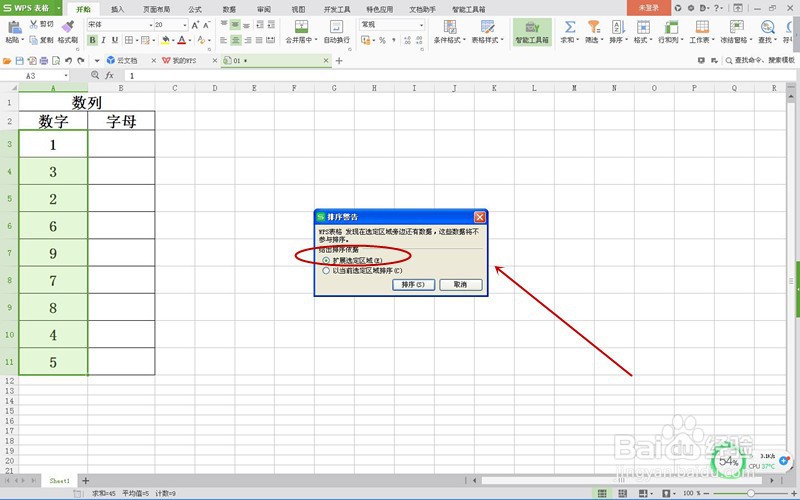Open the 开发工具 ribbon tab
Viewport: 800px width, 500px height.
point(337,9)
